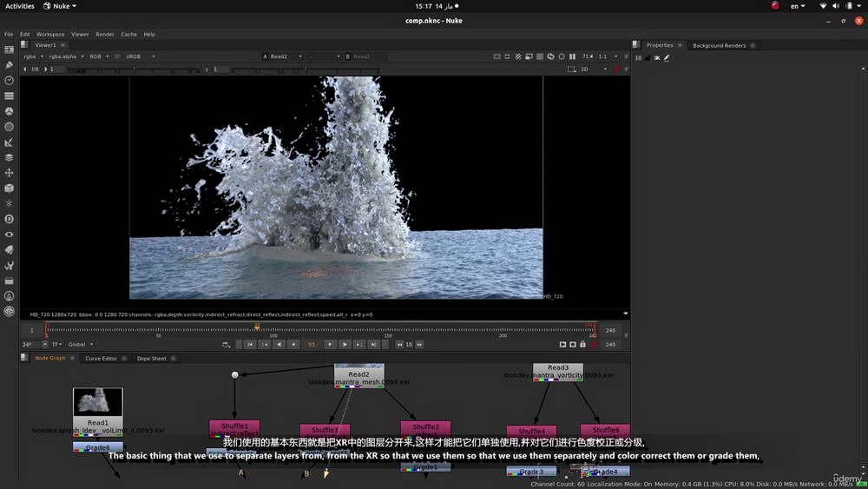Jump to the first frame

click(250, 345)
